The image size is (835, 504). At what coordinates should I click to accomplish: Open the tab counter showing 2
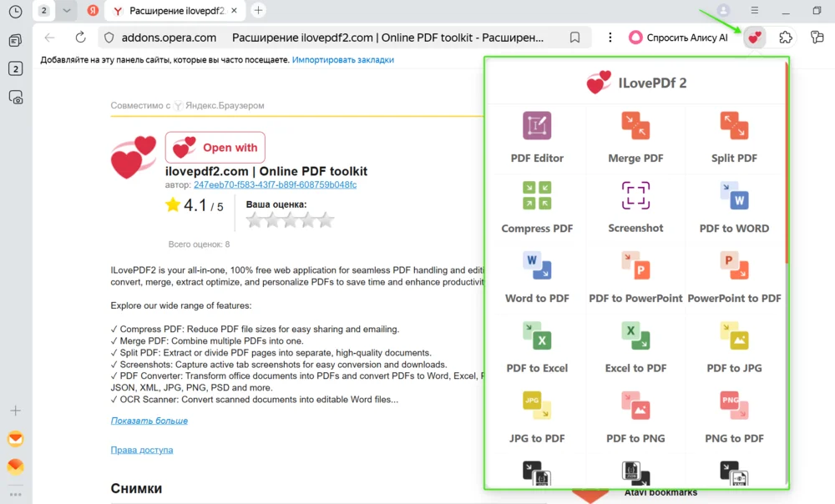(44, 10)
